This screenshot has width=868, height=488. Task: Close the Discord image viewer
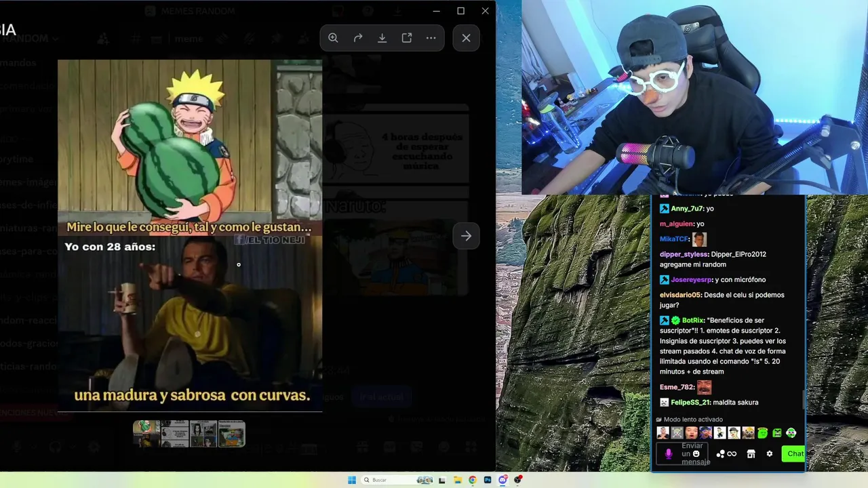466,38
